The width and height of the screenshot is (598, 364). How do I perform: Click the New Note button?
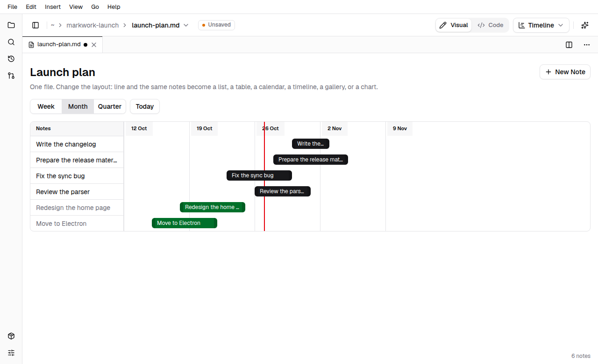[565, 72]
